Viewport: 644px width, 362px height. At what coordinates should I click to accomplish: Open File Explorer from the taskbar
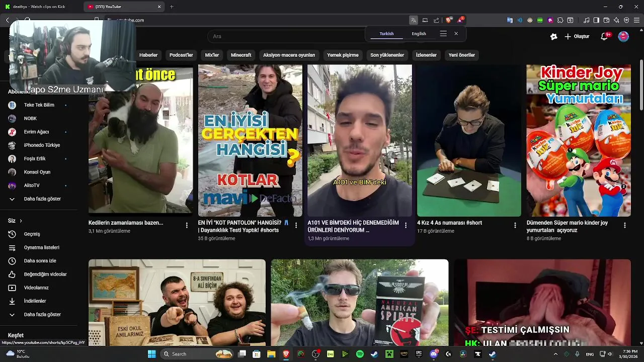point(271,354)
